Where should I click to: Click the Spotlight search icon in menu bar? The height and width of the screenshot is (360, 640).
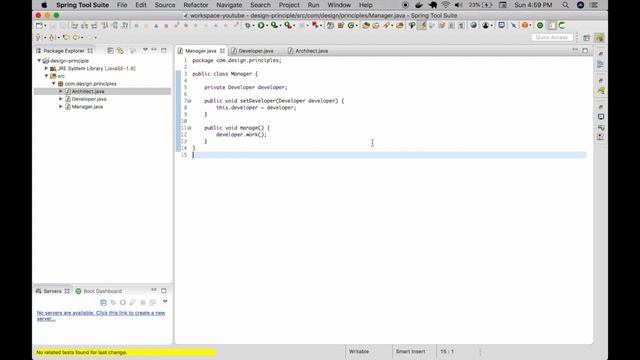(x=565, y=5)
